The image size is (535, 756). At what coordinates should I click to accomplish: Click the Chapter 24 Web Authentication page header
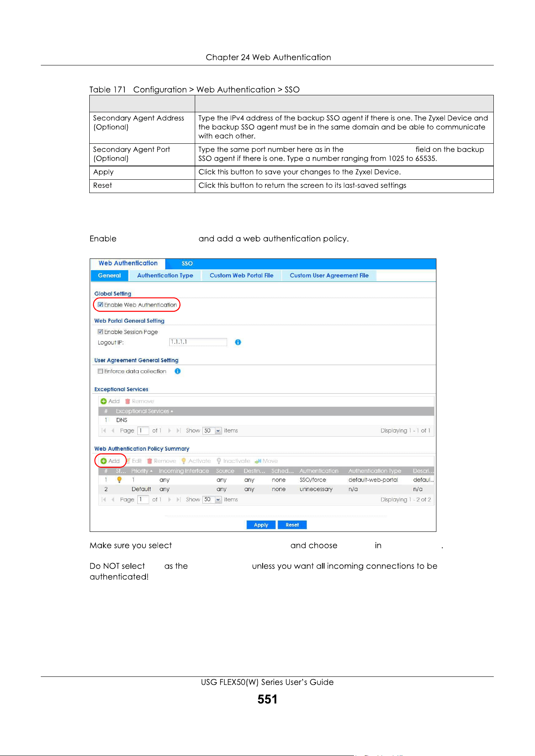268,57
